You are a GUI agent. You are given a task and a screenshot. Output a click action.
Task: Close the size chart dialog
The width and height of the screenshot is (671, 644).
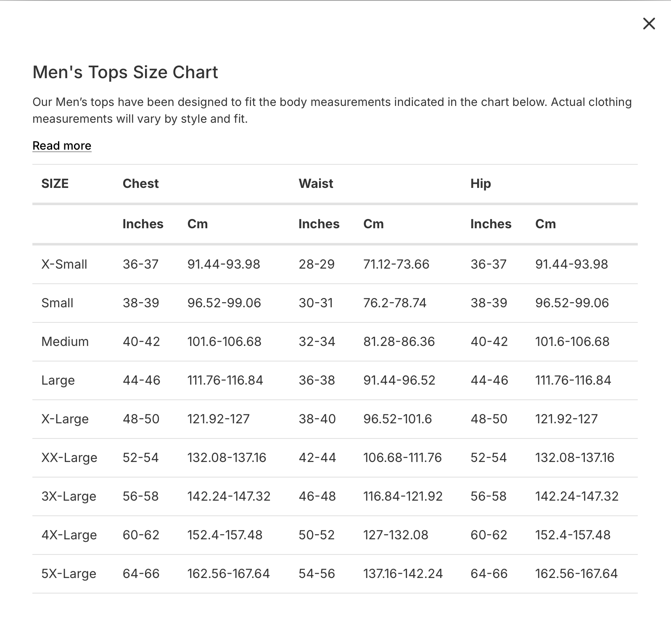tap(649, 24)
